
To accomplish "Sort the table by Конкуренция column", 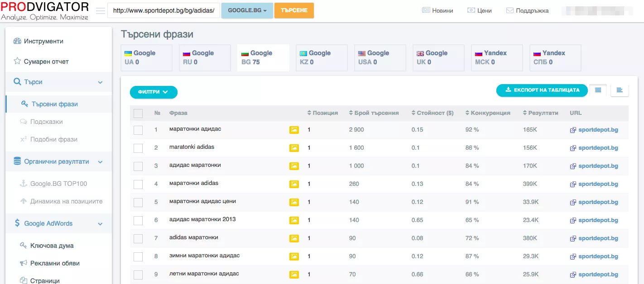I will (x=488, y=113).
